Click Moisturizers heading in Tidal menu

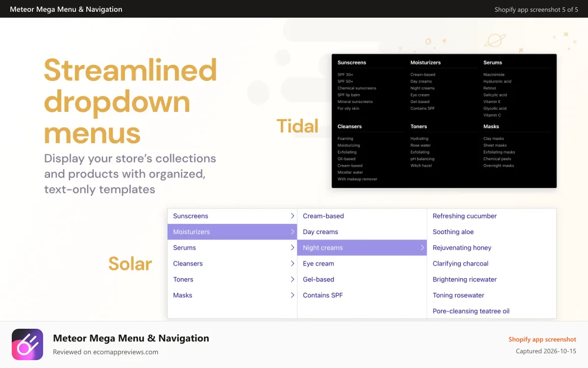coord(426,62)
